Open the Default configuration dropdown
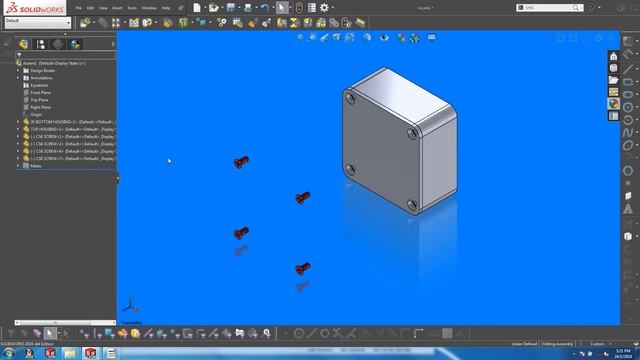The height and width of the screenshot is (360, 640). coord(38,22)
